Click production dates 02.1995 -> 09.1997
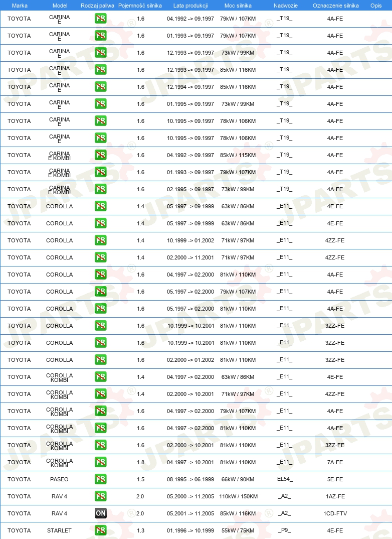 pyautogui.click(x=190, y=189)
